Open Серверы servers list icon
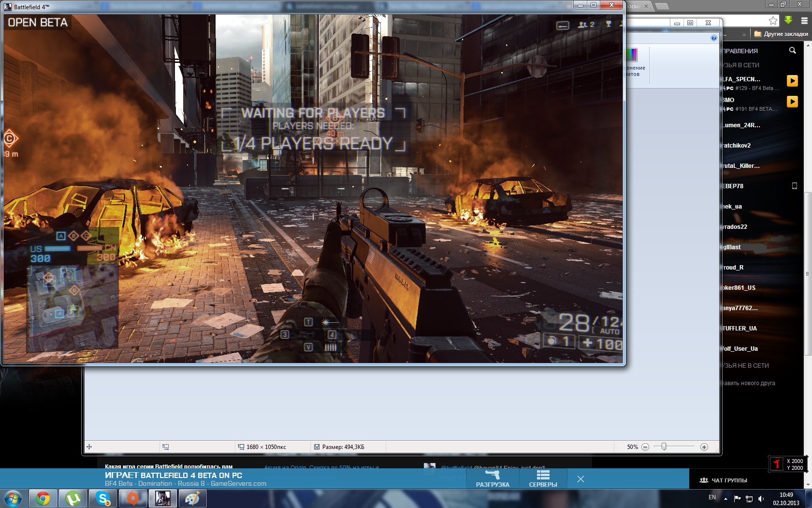812x508 pixels. (x=543, y=478)
